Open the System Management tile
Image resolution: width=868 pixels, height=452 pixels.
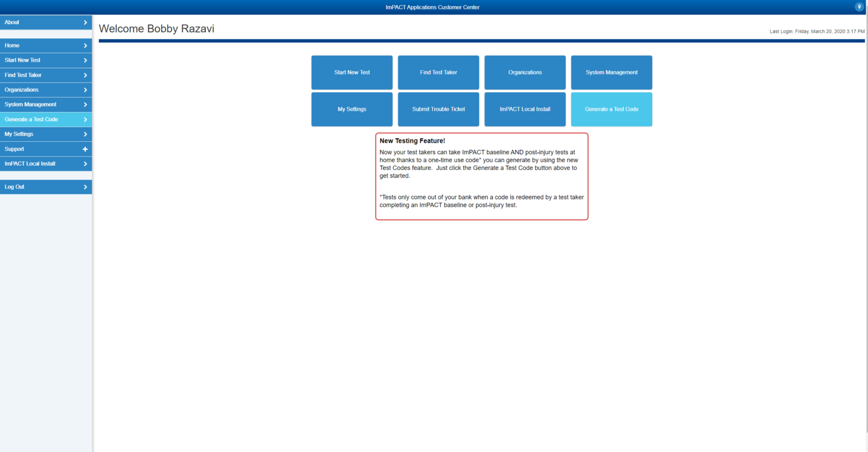point(611,72)
